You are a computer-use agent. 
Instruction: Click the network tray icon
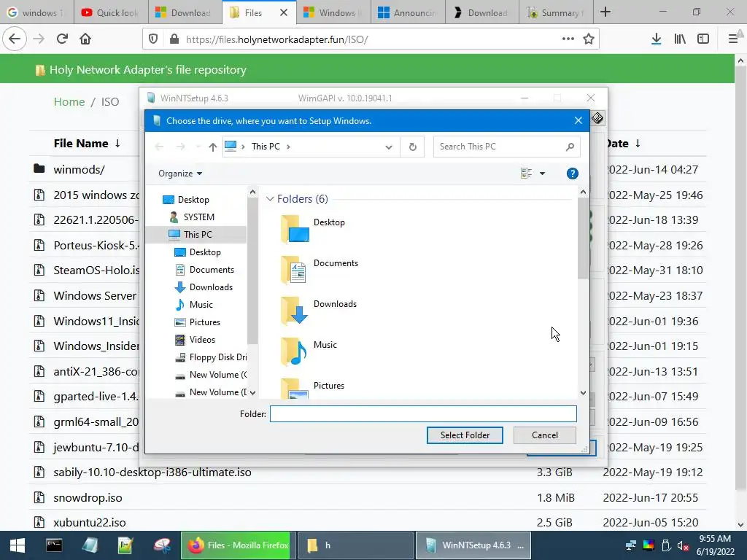pyautogui.click(x=631, y=545)
